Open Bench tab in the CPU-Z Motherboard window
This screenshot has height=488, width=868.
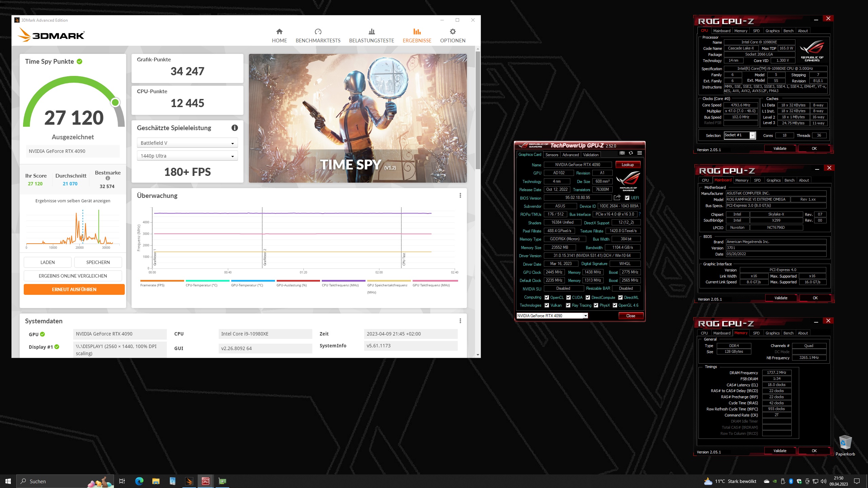[x=789, y=180]
